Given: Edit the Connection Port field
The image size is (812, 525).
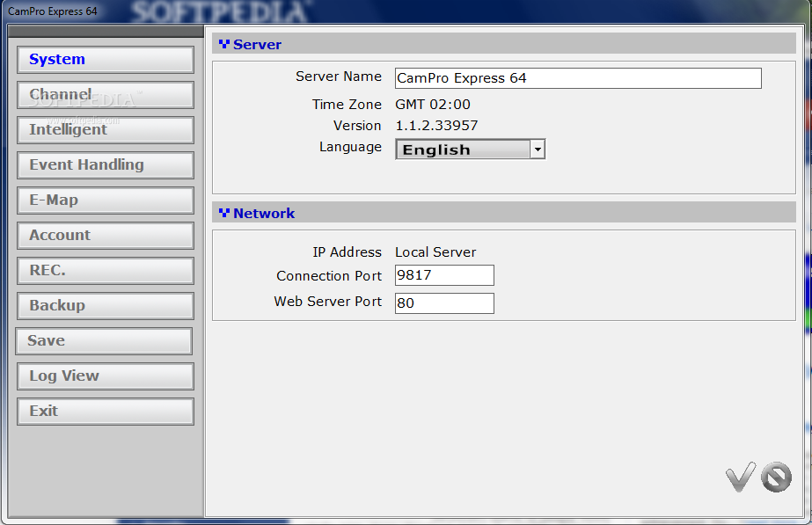Looking at the screenshot, I should tap(444, 275).
